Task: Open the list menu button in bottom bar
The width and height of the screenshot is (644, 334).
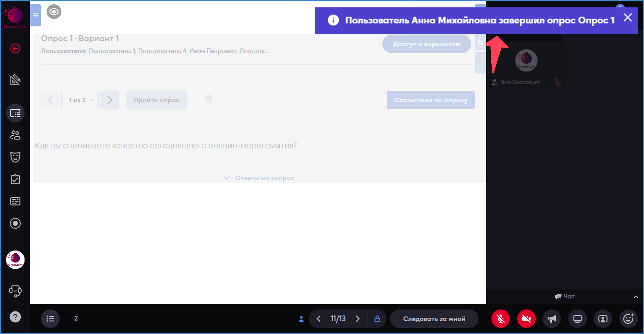Action: [x=50, y=319]
